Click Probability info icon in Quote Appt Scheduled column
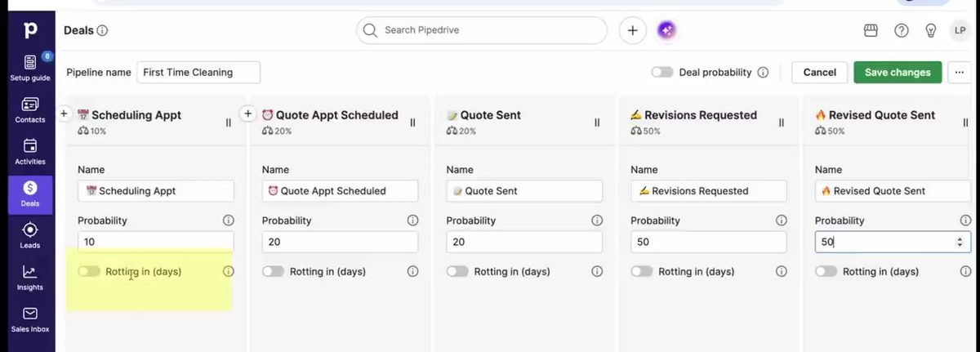Viewport: 980px width, 352px height. pyautogui.click(x=412, y=221)
